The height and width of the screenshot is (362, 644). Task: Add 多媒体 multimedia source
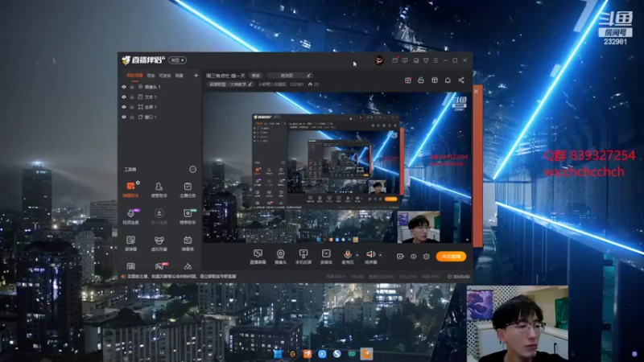click(x=326, y=257)
